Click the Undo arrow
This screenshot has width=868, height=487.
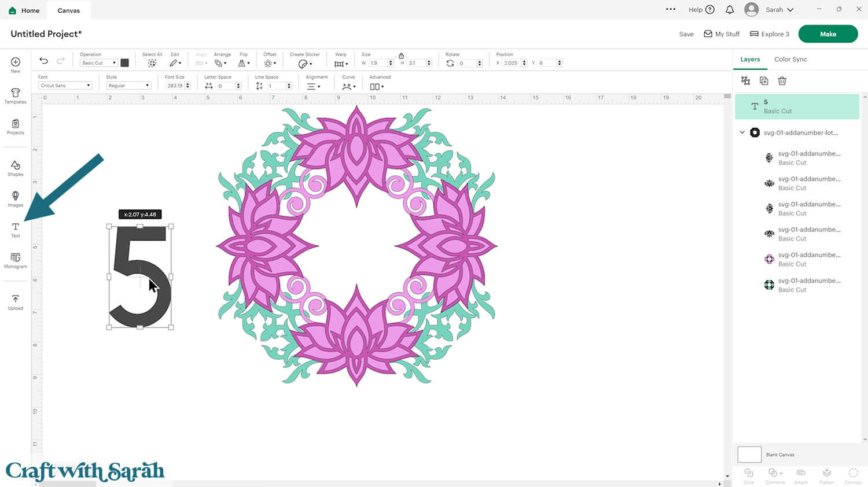tap(43, 61)
